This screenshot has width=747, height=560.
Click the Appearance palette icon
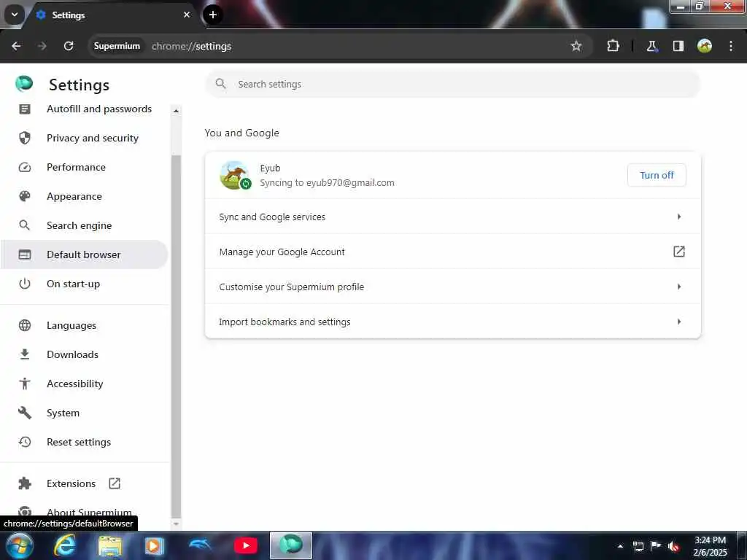[x=25, y=196]
